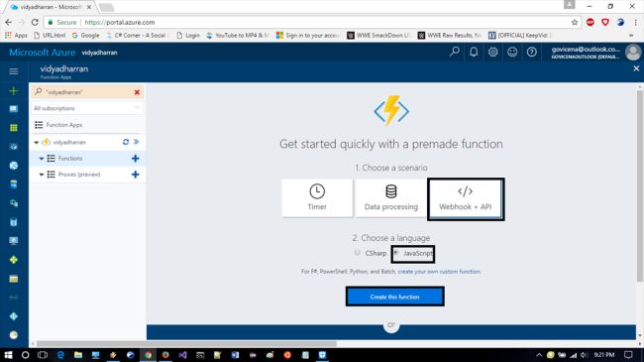Click the horizontal scrollbar at the bottom
The width and height of the screenshot is (644, 362).
tap(187, 343)
